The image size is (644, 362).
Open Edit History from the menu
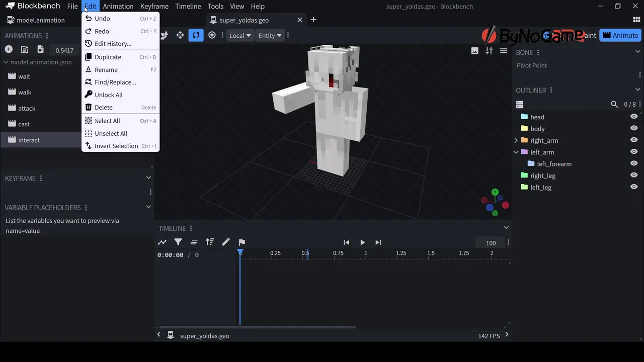pyautogui.click(x=121, y=44)
